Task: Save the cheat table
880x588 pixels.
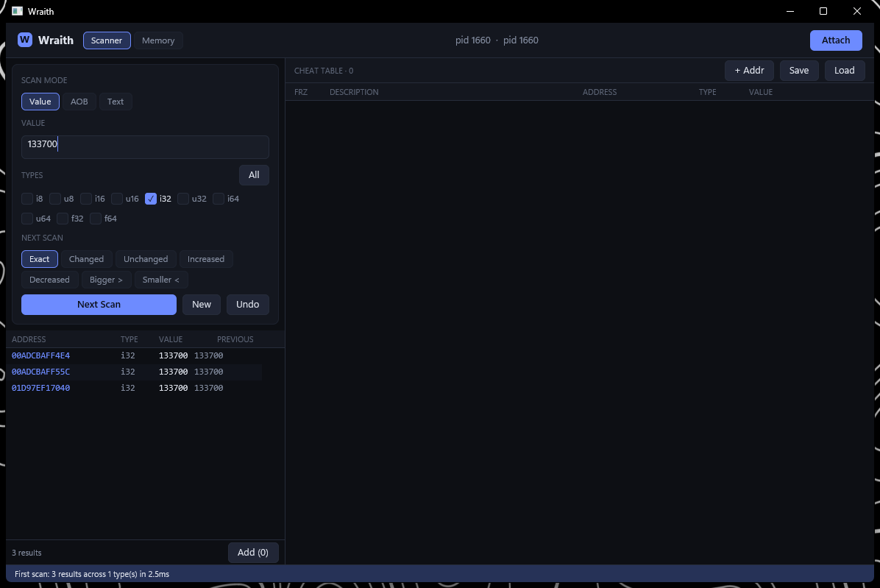Action: [x=798, y=71]
